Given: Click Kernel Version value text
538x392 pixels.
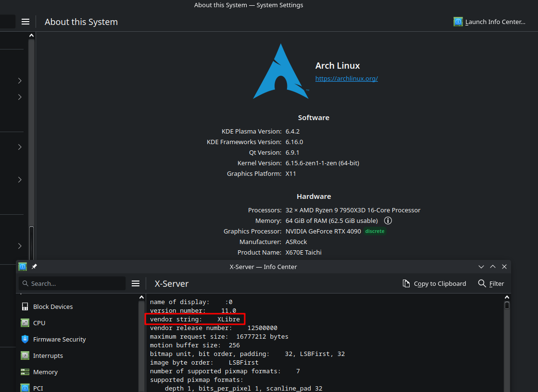Looking at the screenshot, I should [x=322, y=163].
